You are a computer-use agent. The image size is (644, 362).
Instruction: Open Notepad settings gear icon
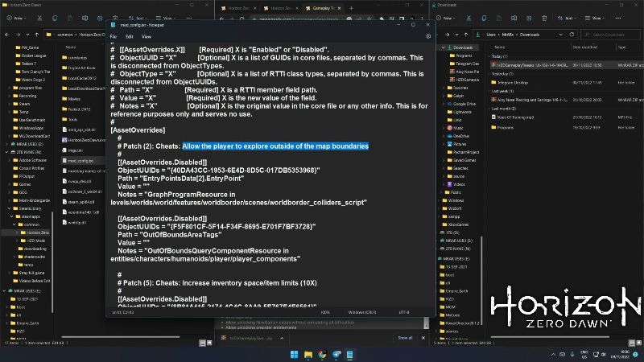[428, 36]
